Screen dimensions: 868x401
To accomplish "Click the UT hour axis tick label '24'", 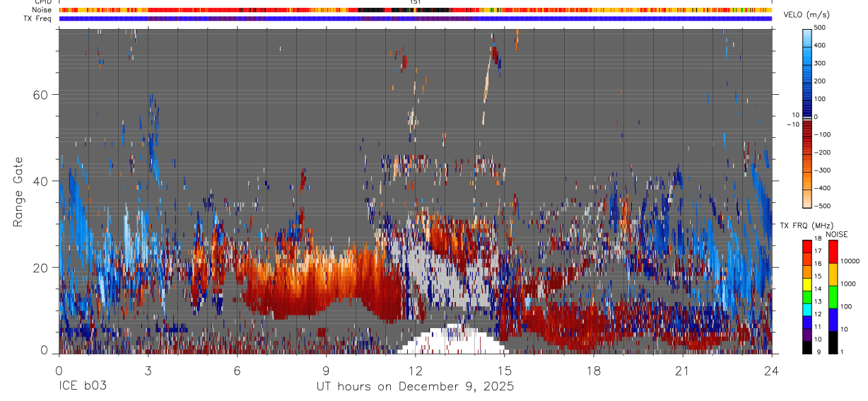I will point(772,371).
